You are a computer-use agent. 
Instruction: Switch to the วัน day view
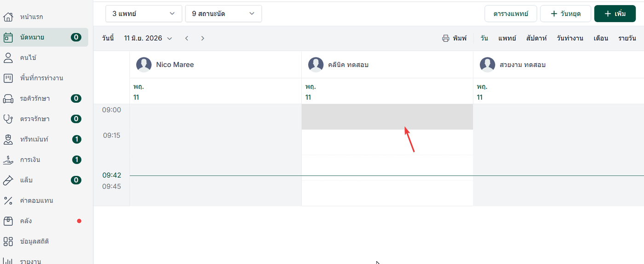[484, 38]
